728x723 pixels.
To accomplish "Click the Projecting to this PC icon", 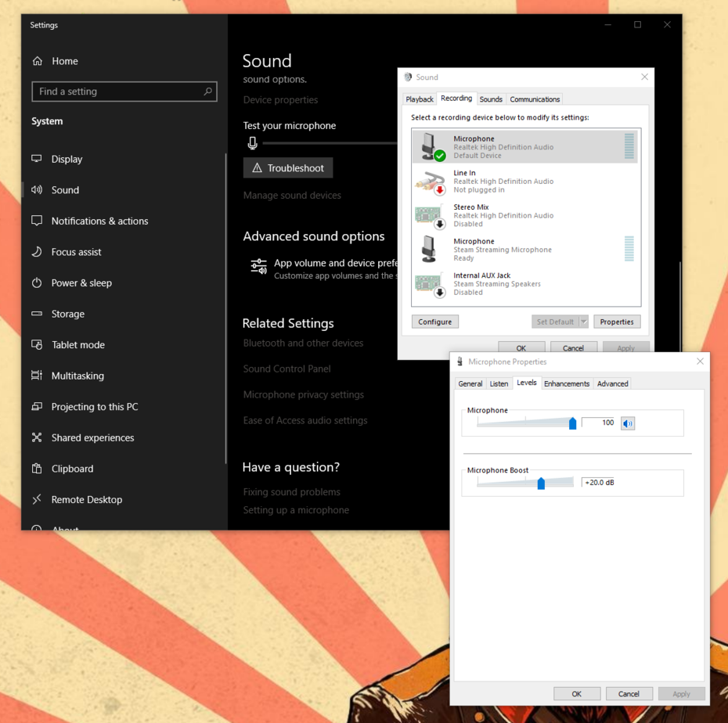I will pos(37,407).
